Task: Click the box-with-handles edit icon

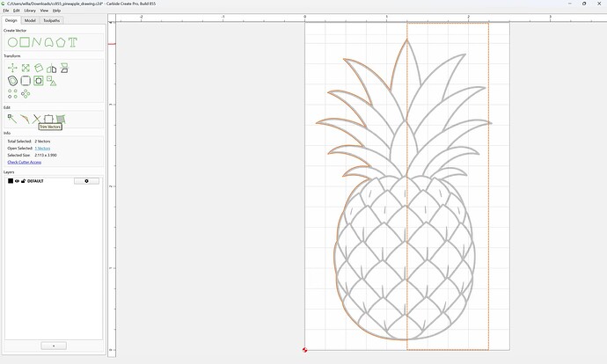Action: tap(48, 119)
